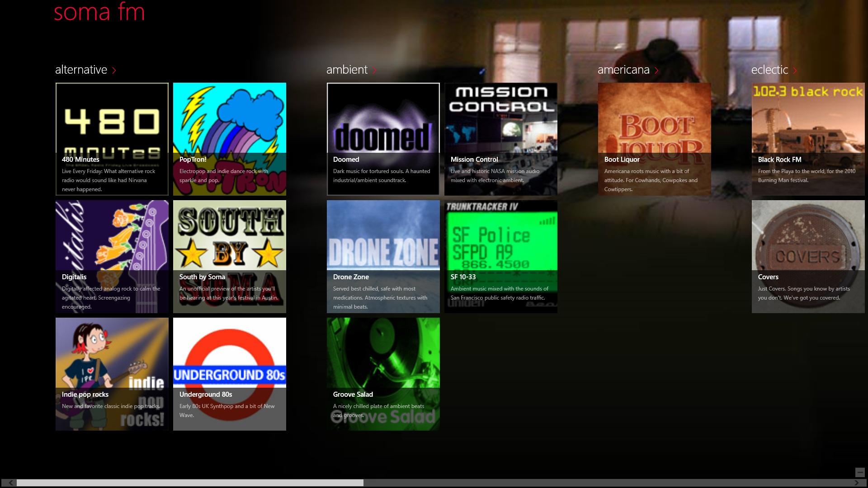This screenshot has height=488, width=868.
Task: Click the soma fm title heading
Action: (x=99, y=12)
